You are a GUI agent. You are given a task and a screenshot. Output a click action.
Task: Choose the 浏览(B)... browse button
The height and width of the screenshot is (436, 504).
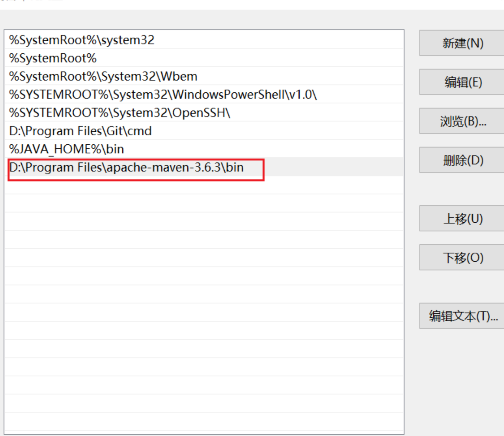pyautogui.click(x=462, y=121)
